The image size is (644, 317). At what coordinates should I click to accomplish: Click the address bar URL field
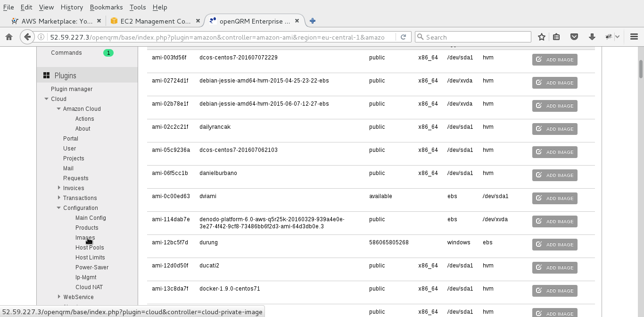pyautogui.click(x=217, y=37)
